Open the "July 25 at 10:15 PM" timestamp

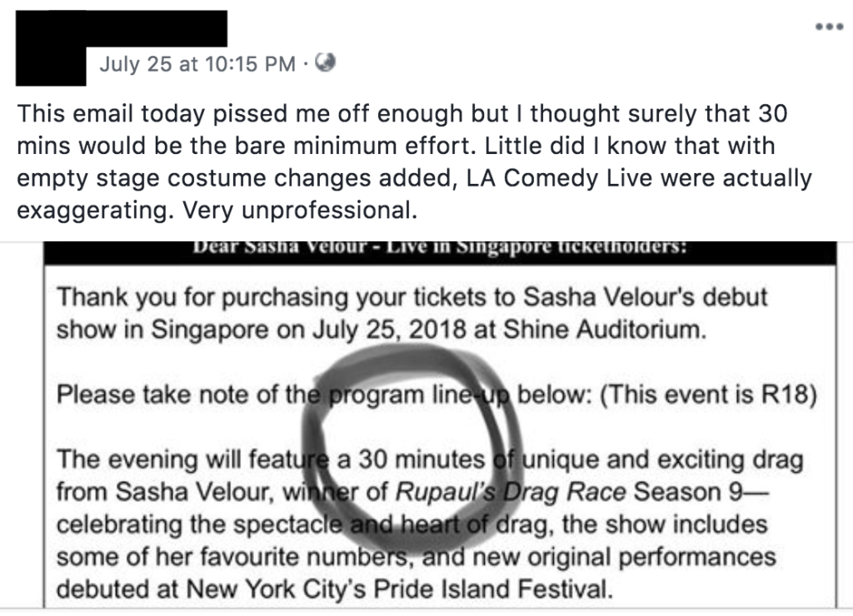point(197,64)
